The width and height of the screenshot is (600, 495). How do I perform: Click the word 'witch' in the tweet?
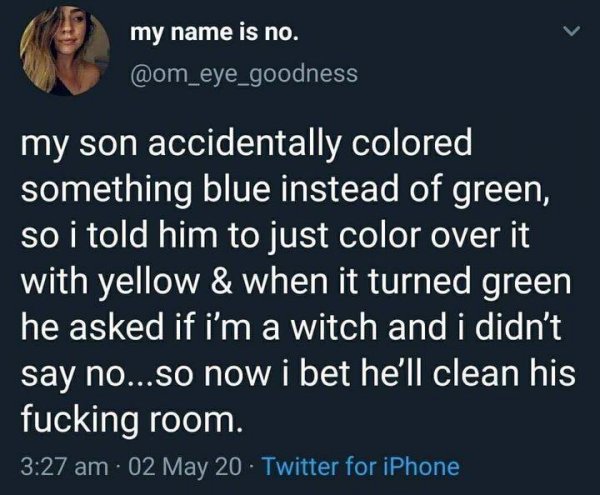tap(335, 328)
